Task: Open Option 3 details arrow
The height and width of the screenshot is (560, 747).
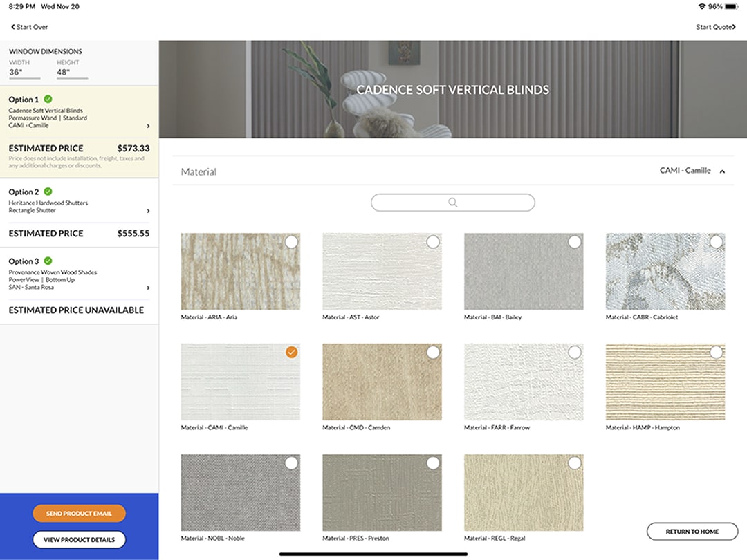Action: pos(148,288)
